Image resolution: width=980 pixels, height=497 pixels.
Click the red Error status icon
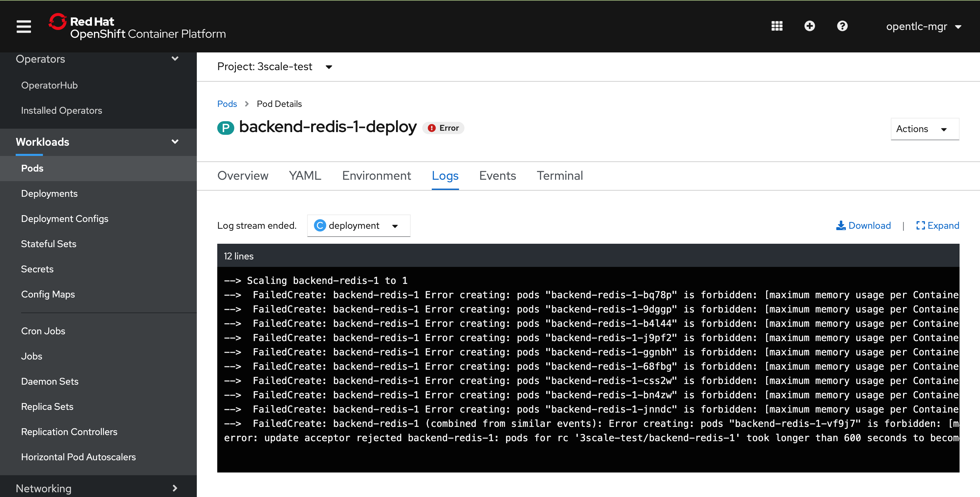coord(431,128)
